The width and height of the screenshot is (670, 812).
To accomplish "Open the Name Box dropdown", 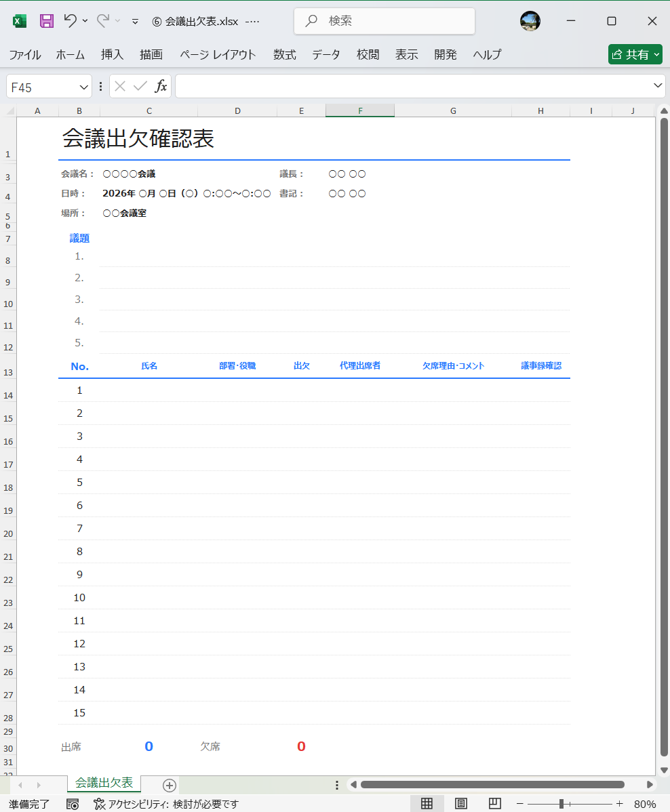I will tap(83, 86).
